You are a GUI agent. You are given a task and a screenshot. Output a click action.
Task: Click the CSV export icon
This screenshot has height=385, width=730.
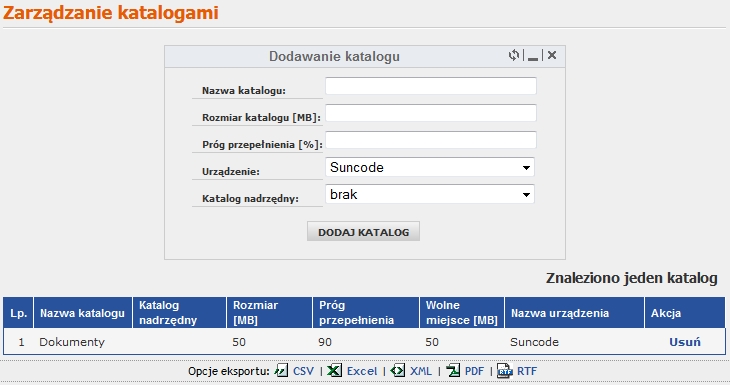[x=281, y=371]
